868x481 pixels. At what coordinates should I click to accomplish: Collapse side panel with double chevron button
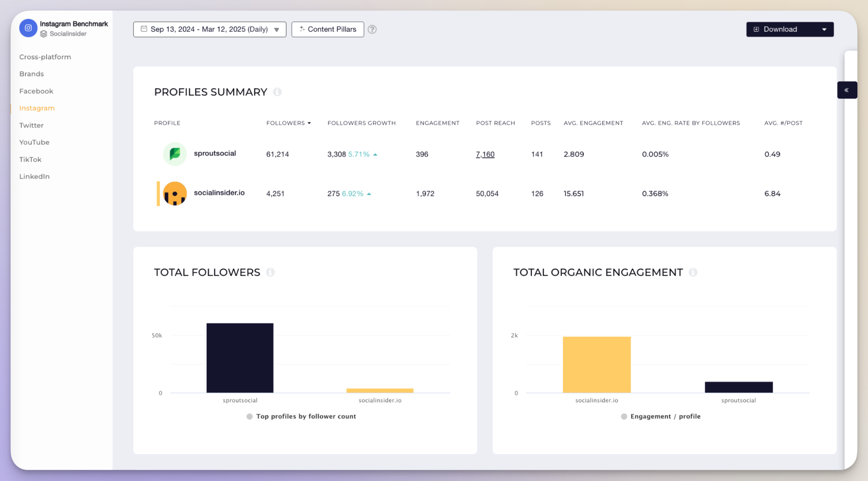pos(846,90)
